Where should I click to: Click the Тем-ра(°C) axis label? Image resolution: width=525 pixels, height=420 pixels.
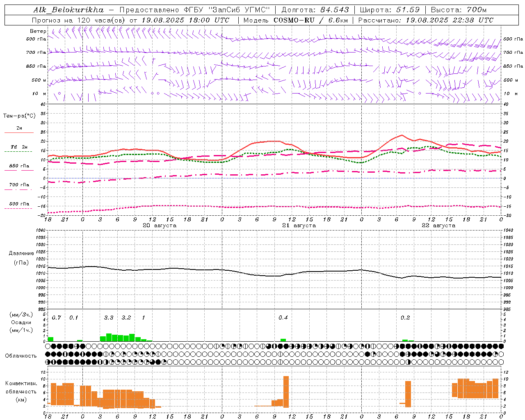point(19,116)
